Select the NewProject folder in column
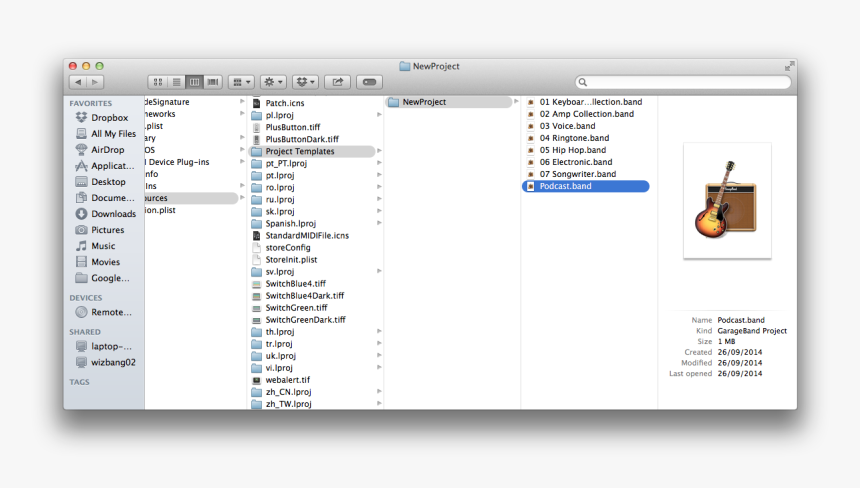The height and width of the screenshot is (488, 860). [449, 102]
